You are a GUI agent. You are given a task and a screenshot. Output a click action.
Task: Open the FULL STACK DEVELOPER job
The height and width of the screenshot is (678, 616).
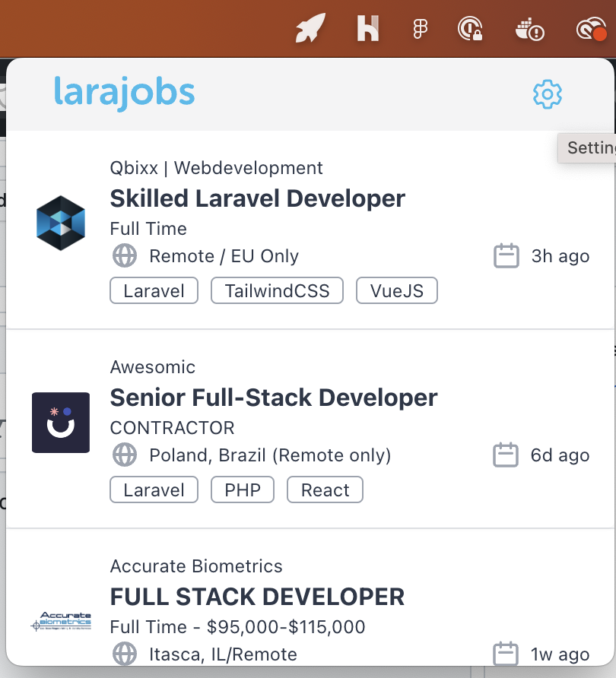point(257,597)
